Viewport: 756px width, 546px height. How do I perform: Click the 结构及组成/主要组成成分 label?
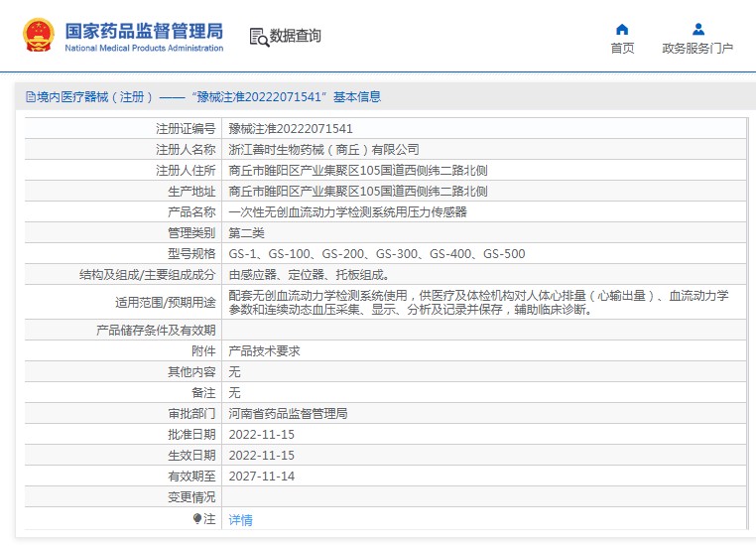click(x=148, y=275)
